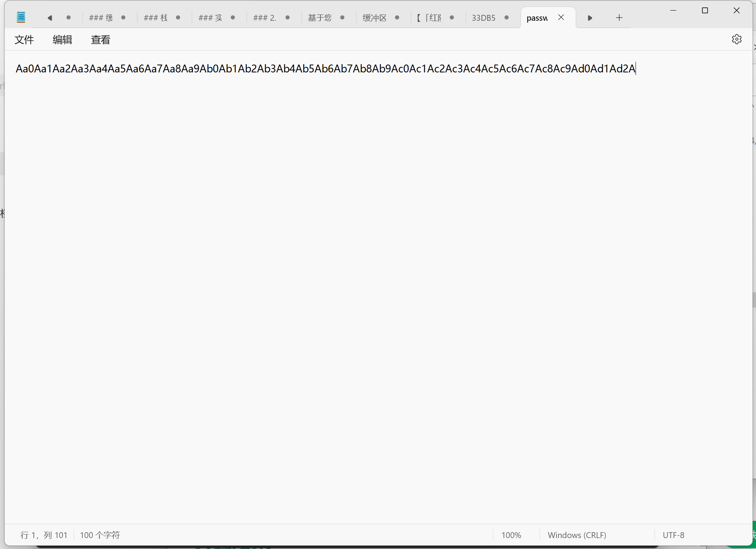Open the settings gear icon
The height and width of the screenshot is (549, 756).
[x=736, y=39]
